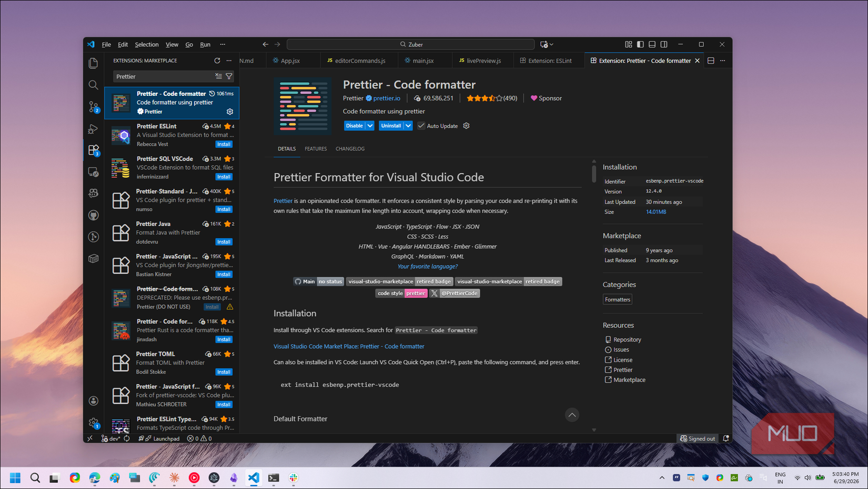Install Prettier TOML extension
Image resolution: width=868 pixels, height=489 pixels.
pyautogui.click(x=224, y=372)
